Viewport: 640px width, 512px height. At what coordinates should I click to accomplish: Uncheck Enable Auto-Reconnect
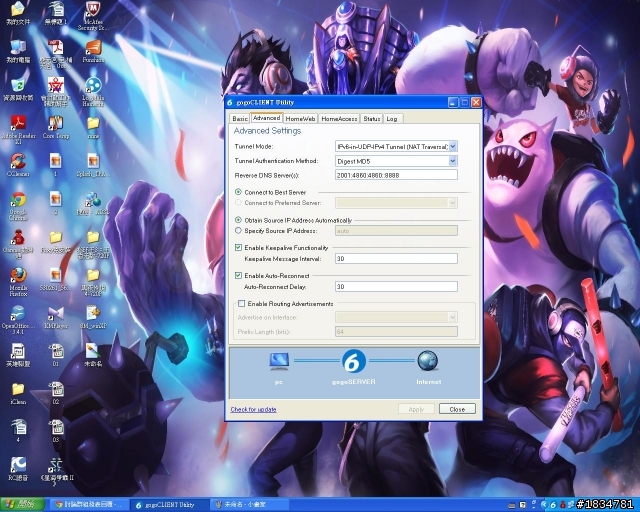[x=238, y=276]
